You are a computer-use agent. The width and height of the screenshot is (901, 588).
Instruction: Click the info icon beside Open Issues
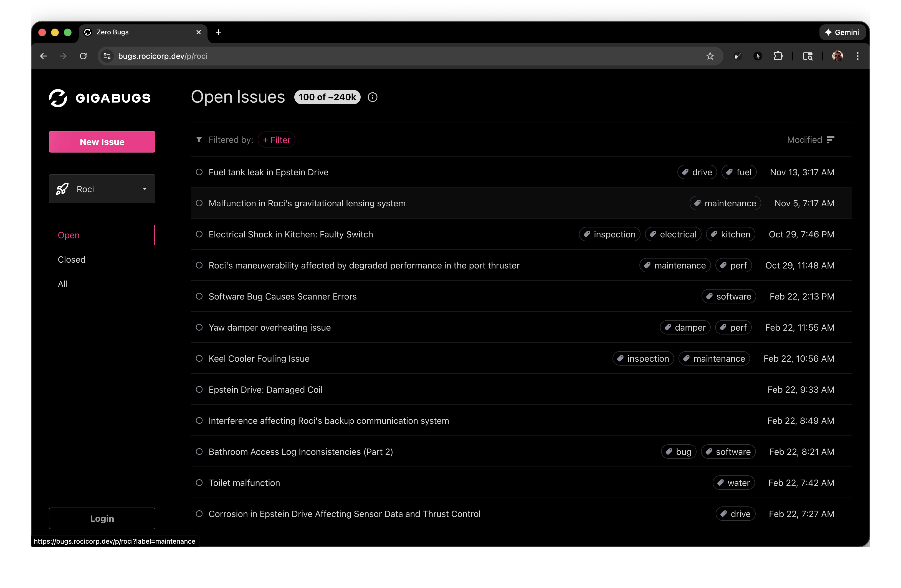click(373, 97)
